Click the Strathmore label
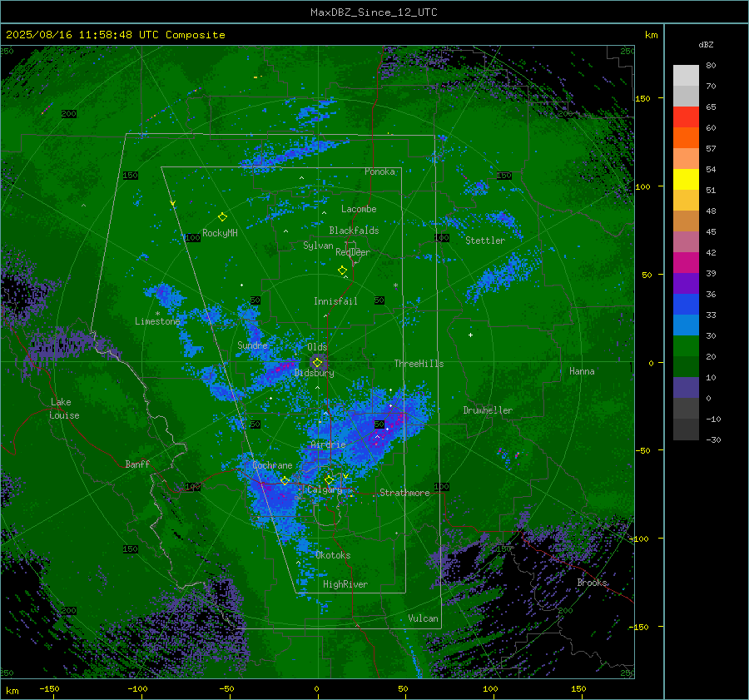Viewport: 749px width, 700px height. pyautogui.click(x=404, y=493)
